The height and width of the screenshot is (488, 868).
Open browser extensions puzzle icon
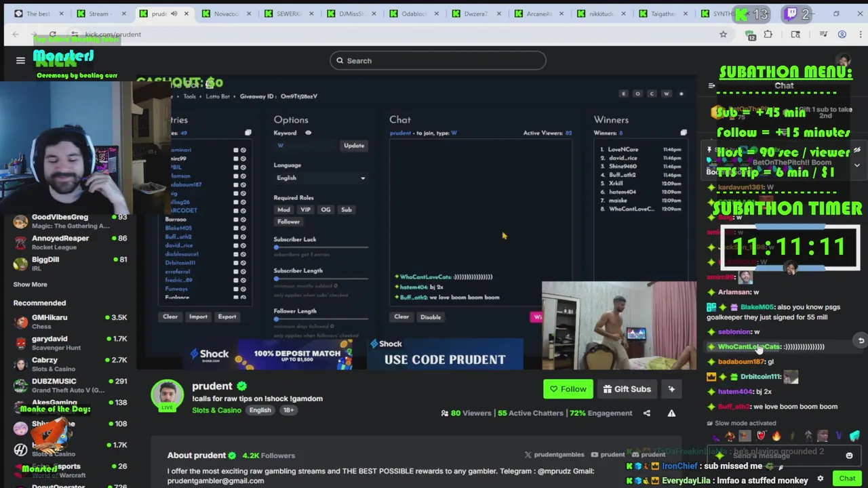click(x=768, y=34)
